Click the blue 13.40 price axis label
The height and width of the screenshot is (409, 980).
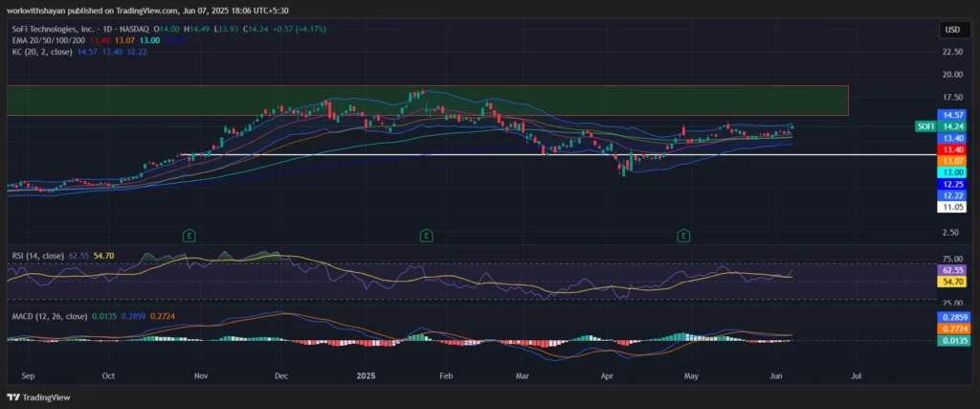click(952, 138)
